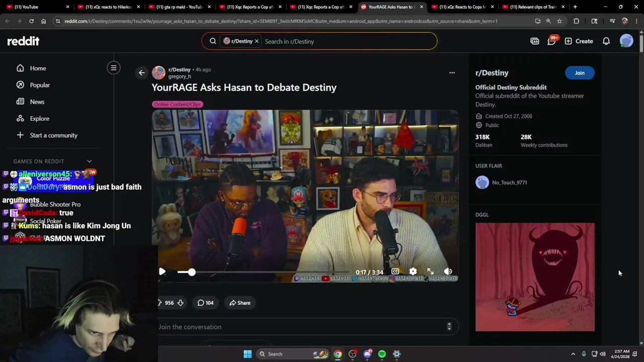This screenshot has width=644, height=362.
Task: Open the r/Destiny subreddit link on the post
Action: pyautogui.click(x=180, y=69)
